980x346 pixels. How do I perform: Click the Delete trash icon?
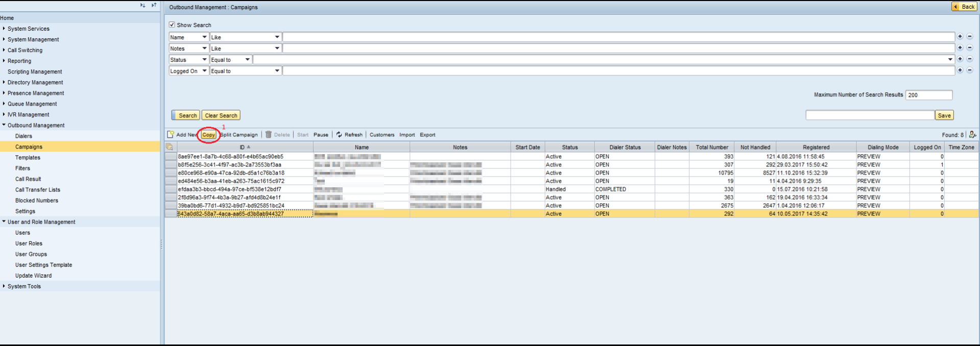pos(268,135)
